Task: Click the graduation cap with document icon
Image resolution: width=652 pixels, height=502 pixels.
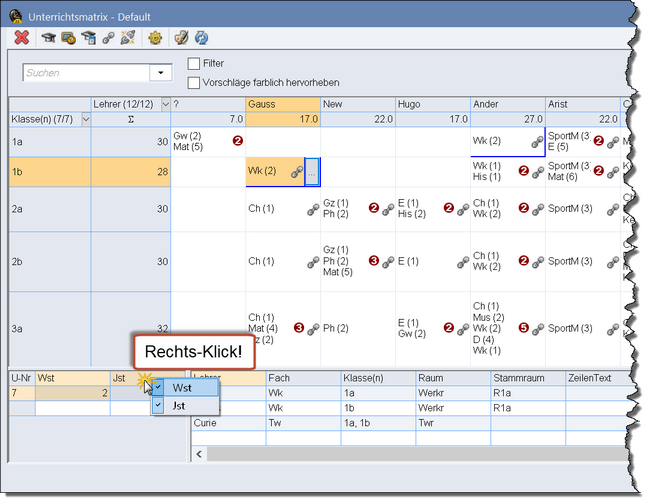Action: [x=89, y=38]
